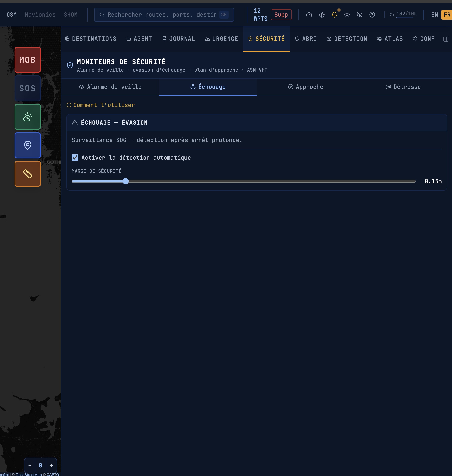The image size is (452, 476).
Task: Click the anchor icon in top bar
Action: click(x=322, y=15)
